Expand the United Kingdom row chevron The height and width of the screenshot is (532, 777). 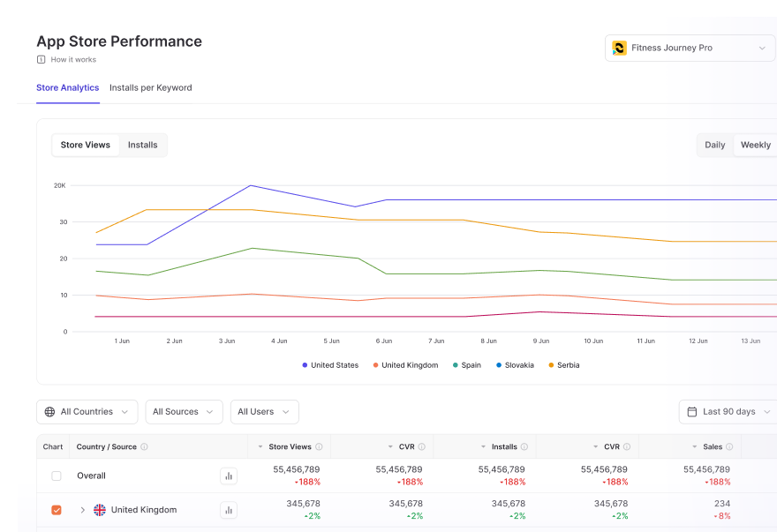tap(82, 510)
